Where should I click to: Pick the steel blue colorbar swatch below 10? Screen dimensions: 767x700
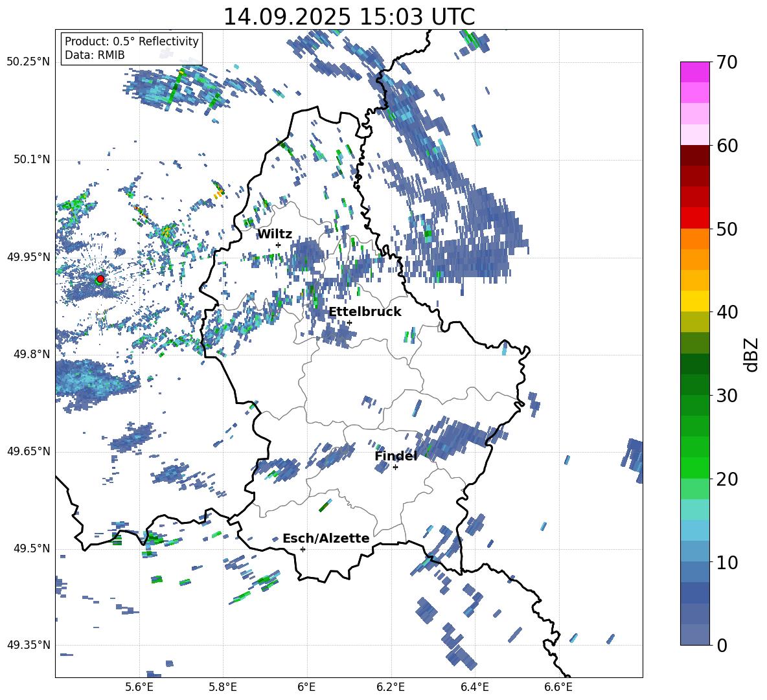695,572
